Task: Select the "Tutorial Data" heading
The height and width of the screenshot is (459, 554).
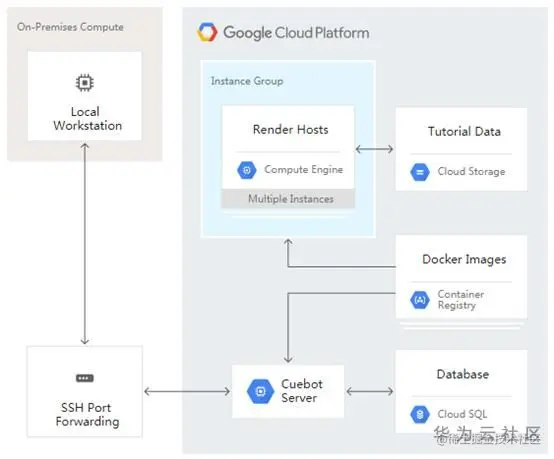Action: [464, 131]
